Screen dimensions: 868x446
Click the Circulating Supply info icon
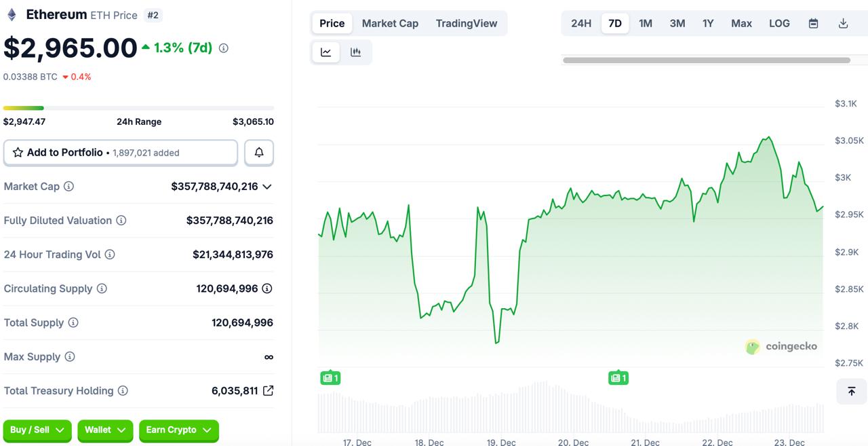click(102, 289)
